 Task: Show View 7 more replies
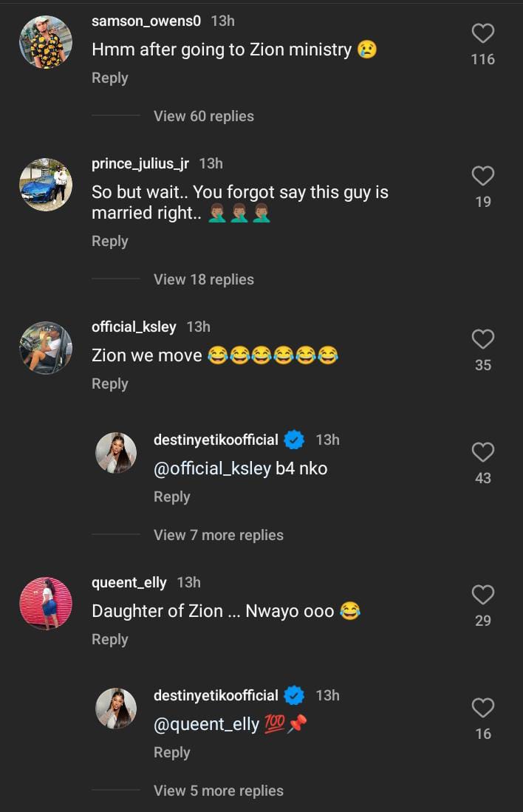pyautogui.click(x=218, y=535)
